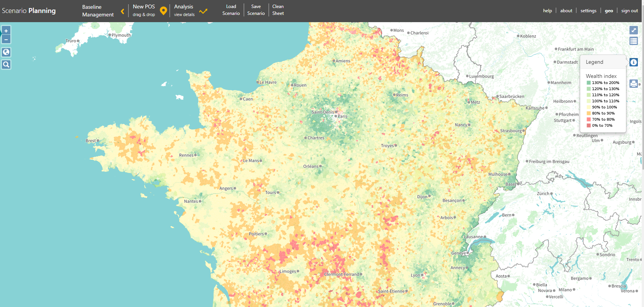
Task: Click the Load Scenario button
Action: [x=231, y=10]
